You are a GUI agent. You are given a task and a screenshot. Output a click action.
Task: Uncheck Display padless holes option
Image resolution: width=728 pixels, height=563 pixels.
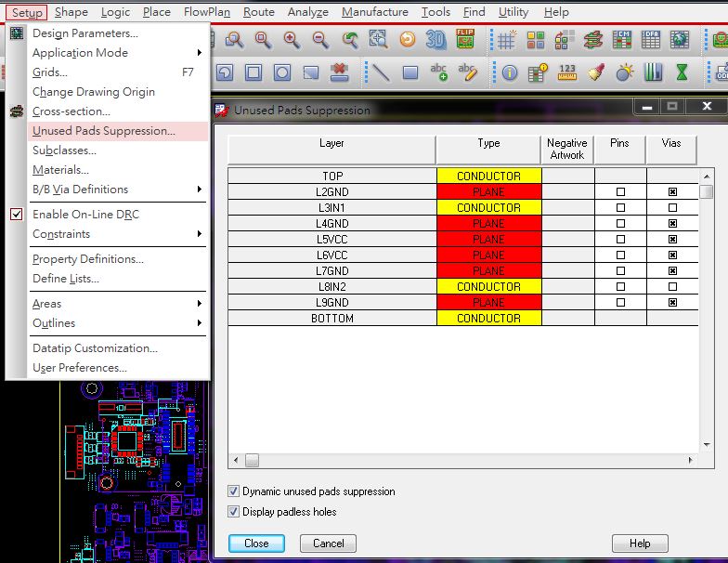(x=234, y=512)
